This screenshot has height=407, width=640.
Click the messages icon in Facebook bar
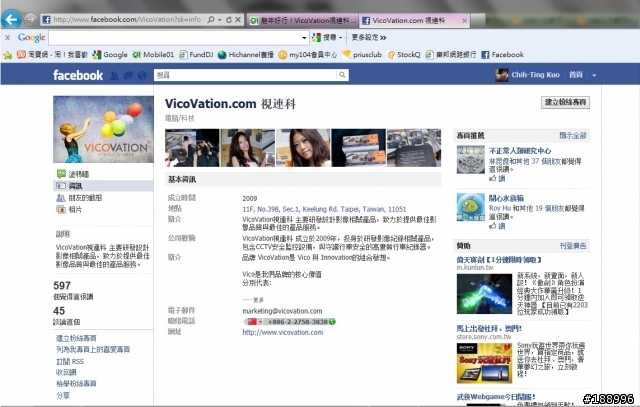(128, 75)
